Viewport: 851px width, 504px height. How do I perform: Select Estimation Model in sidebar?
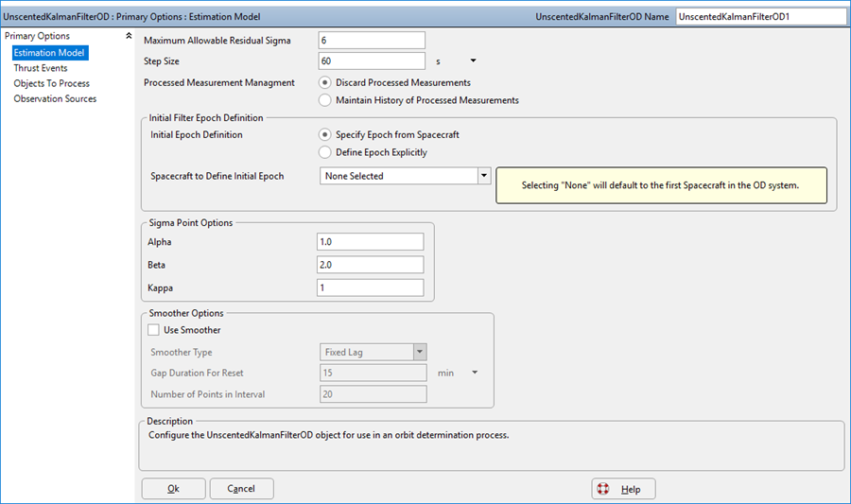point(50,53)
